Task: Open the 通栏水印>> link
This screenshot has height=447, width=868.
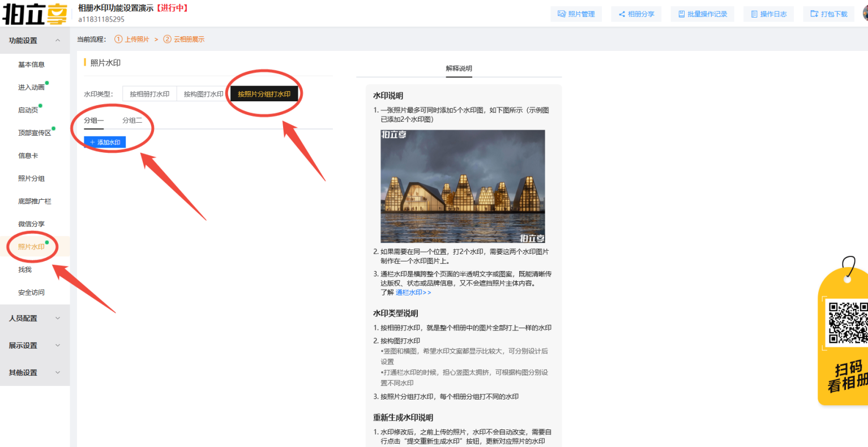Action: [413, 293]
